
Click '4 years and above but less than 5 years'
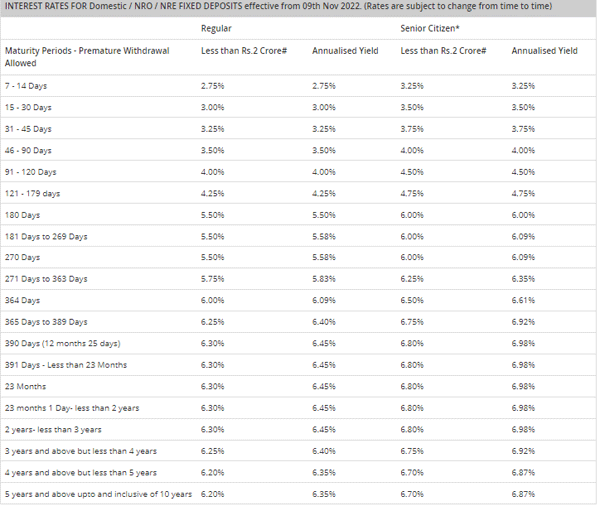[81, 472]
